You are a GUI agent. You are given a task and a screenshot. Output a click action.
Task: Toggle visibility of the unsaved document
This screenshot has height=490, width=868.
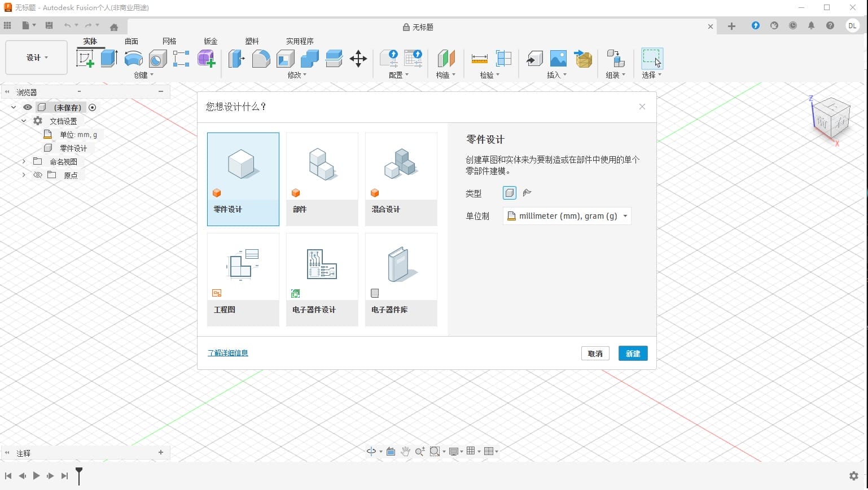27,107
